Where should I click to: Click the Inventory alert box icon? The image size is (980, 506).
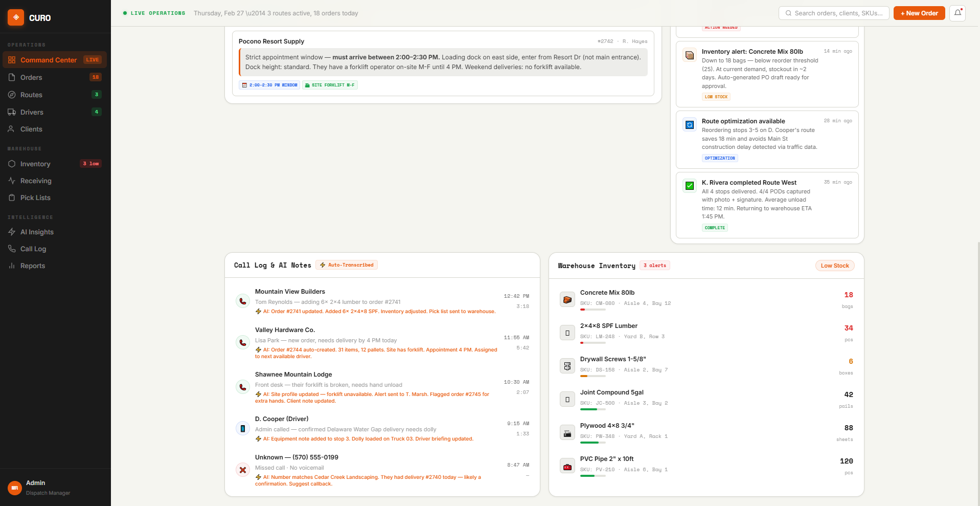click(x=690, y=55)
